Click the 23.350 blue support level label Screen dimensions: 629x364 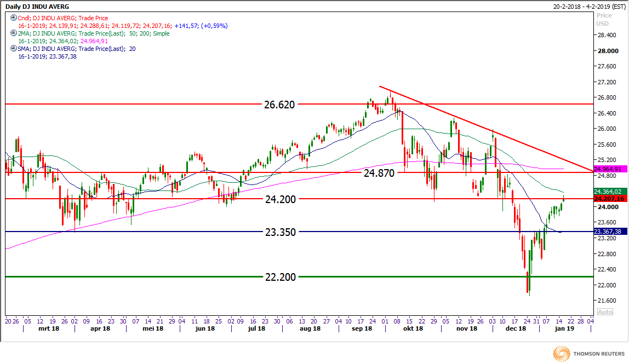pyautogui.click(x=280, y=232)
